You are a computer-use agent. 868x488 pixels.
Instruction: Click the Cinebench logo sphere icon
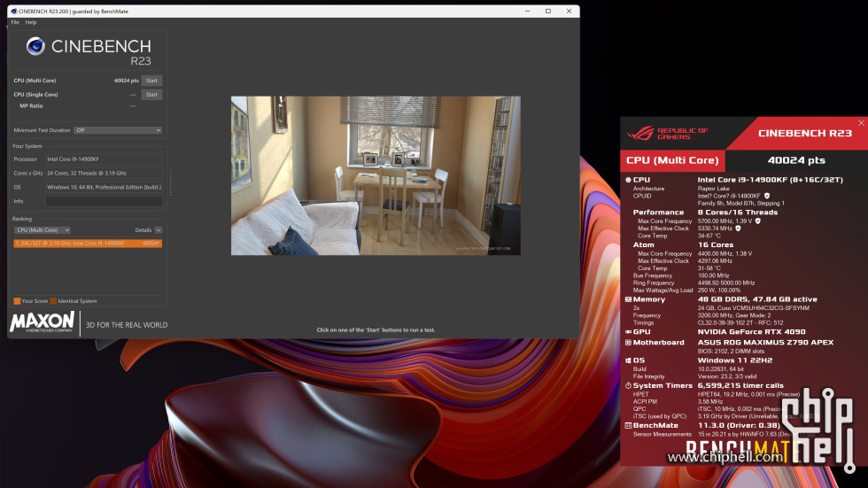(35, 46)
